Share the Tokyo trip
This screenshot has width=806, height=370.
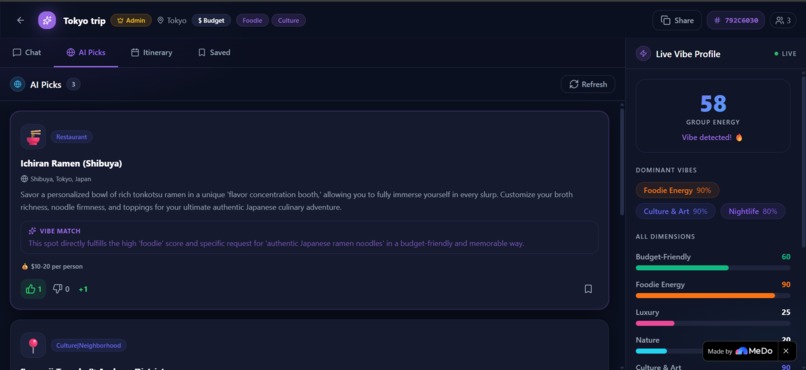coord(677,21)
